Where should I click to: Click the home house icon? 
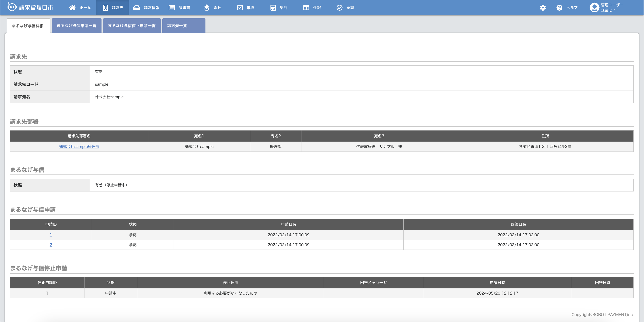(72, 8)
